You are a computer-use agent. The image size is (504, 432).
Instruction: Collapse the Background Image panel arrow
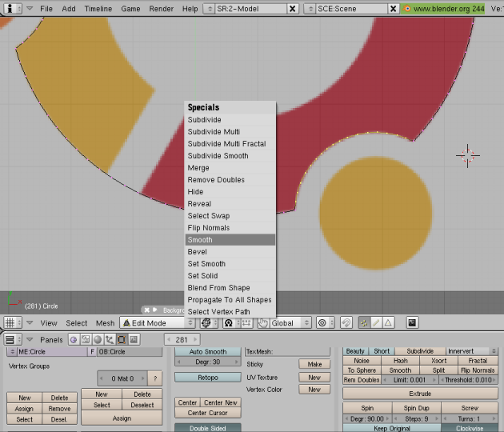pyautogui.click(x=155, y=310)
